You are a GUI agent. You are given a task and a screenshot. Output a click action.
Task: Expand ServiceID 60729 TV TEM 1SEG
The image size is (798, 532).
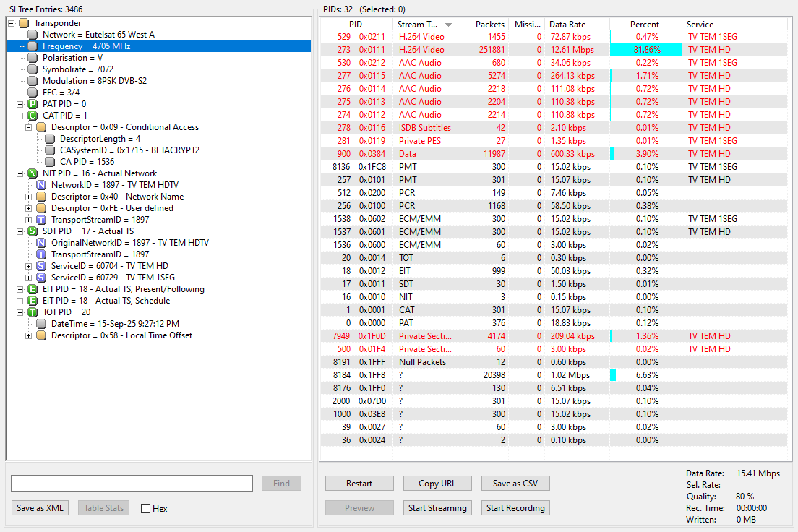coord(28,278)
